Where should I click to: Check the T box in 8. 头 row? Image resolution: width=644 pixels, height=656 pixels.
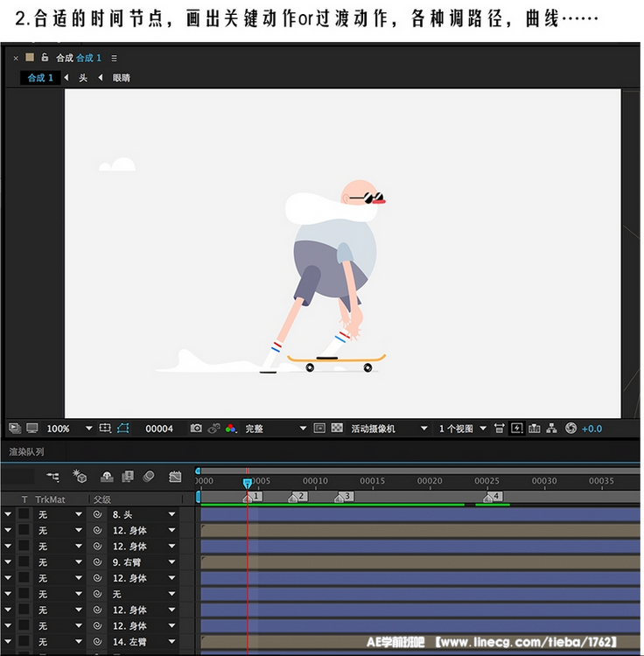pyautogui.click(x=24, y=514)
